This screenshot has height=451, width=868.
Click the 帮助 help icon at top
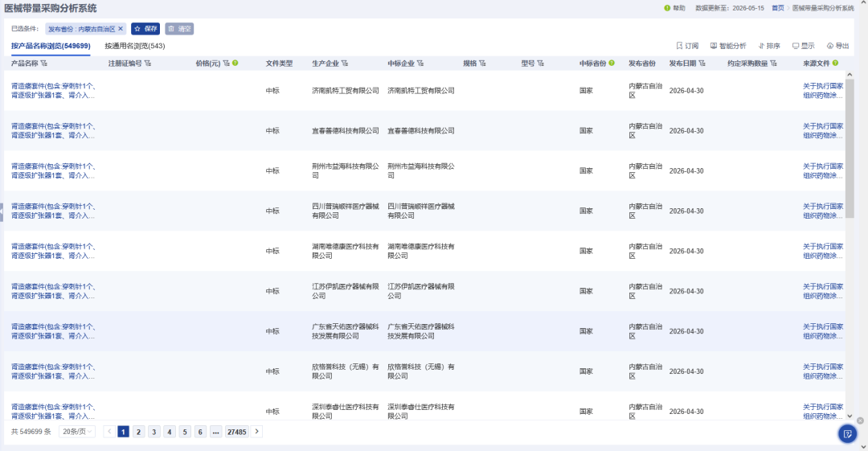667,8
